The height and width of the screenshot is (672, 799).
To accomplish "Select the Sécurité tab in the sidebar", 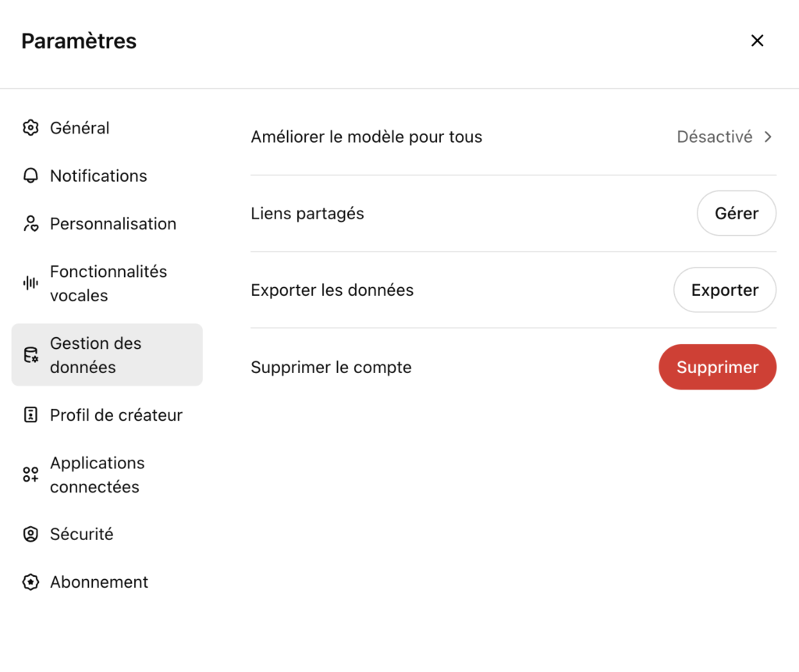I will click(x=82, y=535).
